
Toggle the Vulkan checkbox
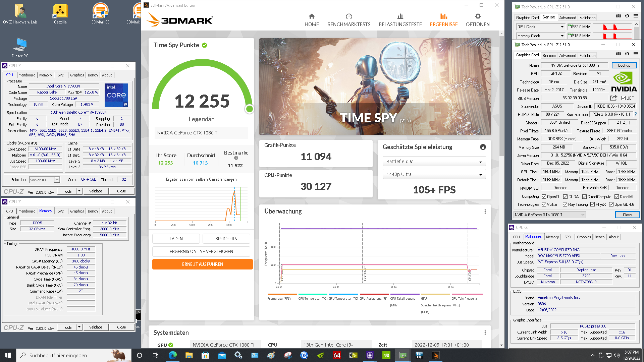tap(544, 204)
